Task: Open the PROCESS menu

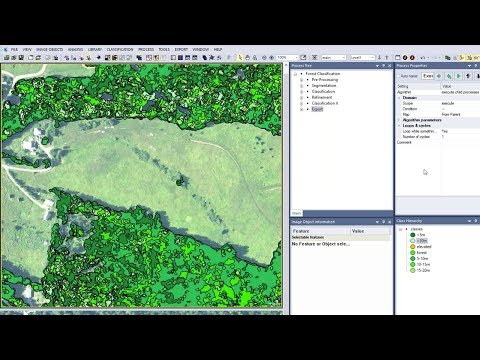Action: pos(146,49)
